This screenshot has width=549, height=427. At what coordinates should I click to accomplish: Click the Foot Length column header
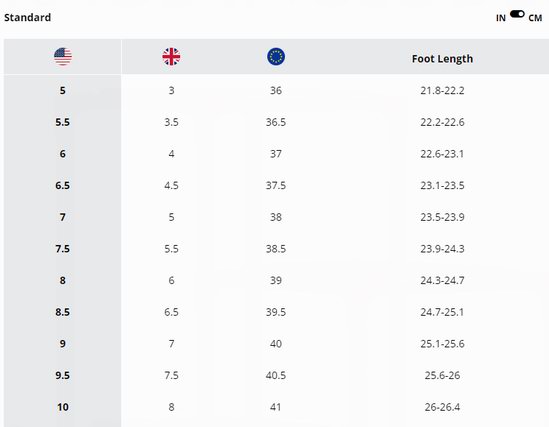(442, 59)
